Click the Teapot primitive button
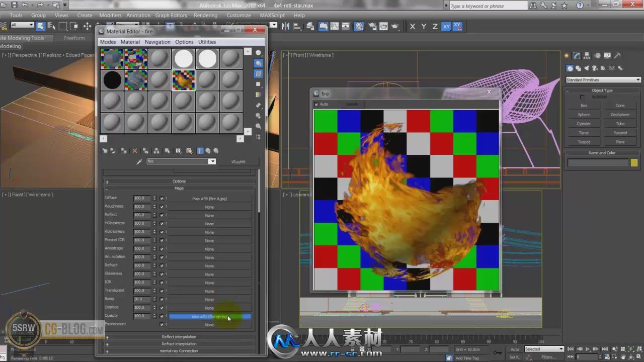644x362 pixels. pyautogui.click(x=584, y=142)
